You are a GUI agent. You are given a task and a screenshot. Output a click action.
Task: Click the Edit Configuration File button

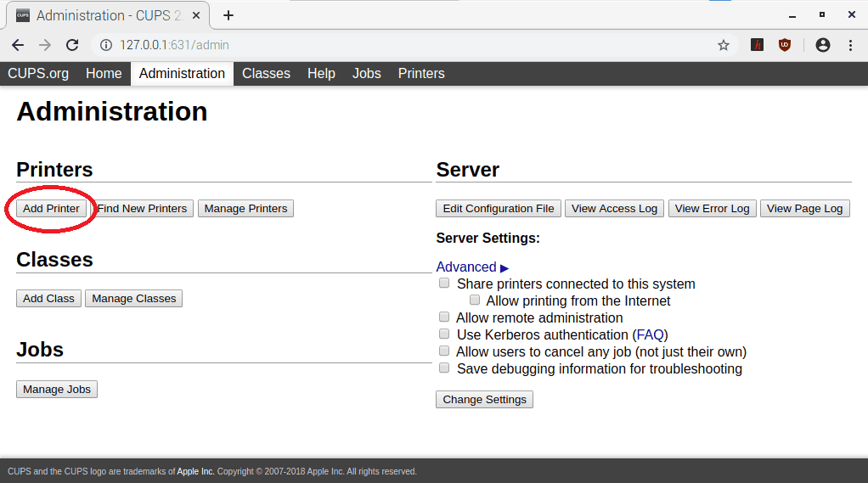499,209
